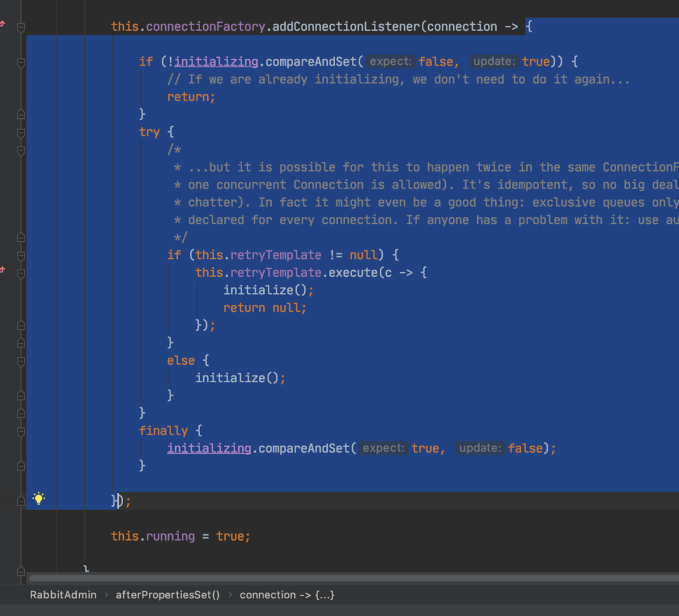Collapse the block comment fold marker at /*

pos(21,151)
